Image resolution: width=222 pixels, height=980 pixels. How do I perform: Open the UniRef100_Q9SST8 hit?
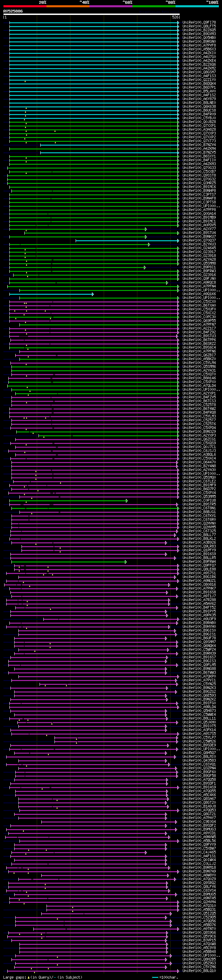tap(199, 175)
